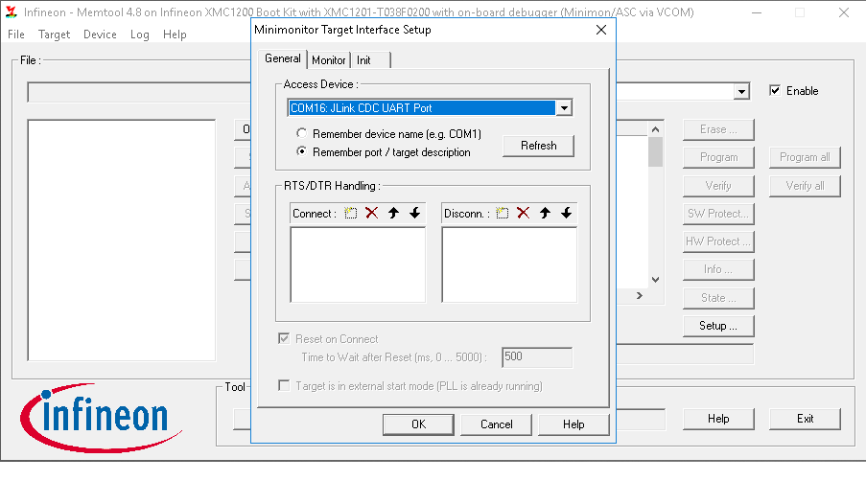Viewport: 866px width, 504px height.
Task: Click the Program button
Action: pos(718,158)
